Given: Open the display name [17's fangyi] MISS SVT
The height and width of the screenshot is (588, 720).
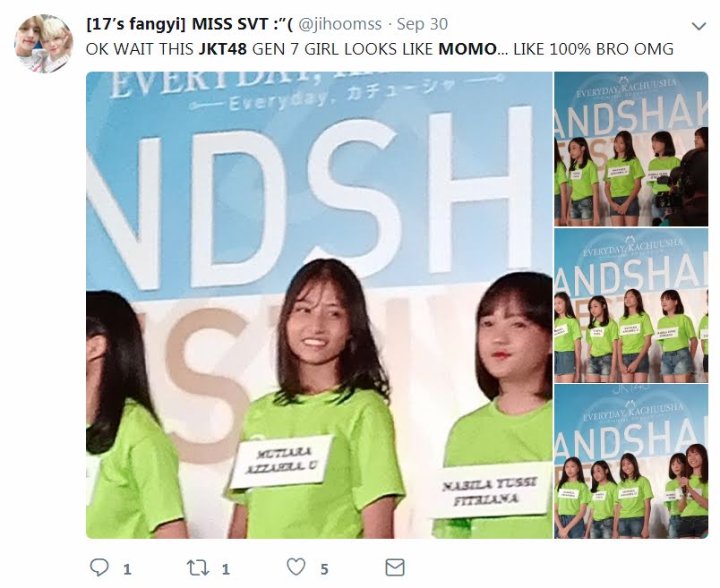Looking at the screenshot, I should [190, 24].
